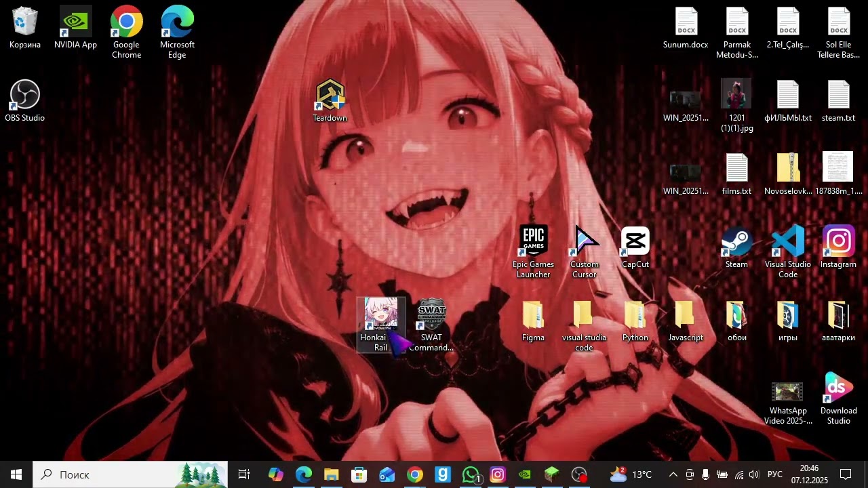The width and height of the screenshot is (868, 488).
Task: Select the Teardown game shortcut
Action: tap(330, 101)
